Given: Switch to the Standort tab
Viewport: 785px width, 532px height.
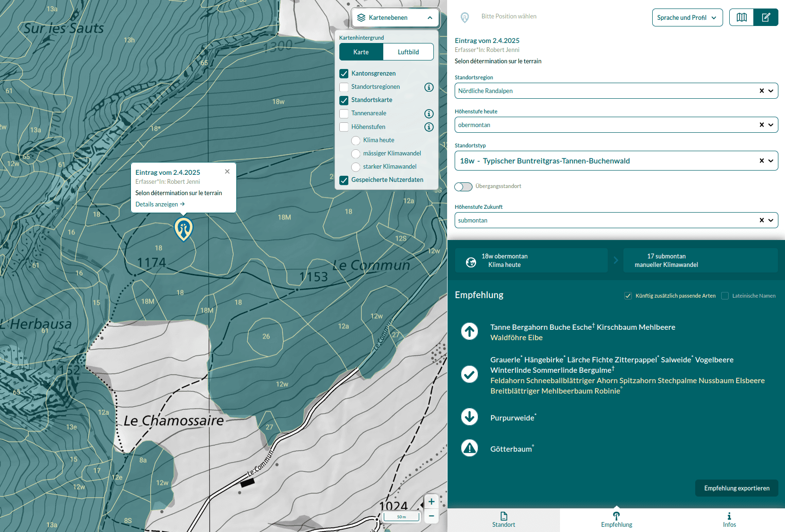Looking at the screenshot, I should point(503,520).
